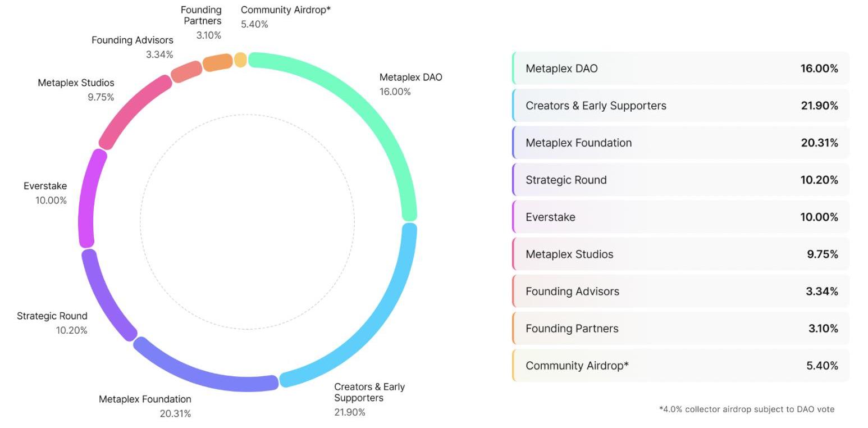Click the small yellow Community Airdrop segment
The width and height of the screenshot is (868, 428).
(240, 60)
